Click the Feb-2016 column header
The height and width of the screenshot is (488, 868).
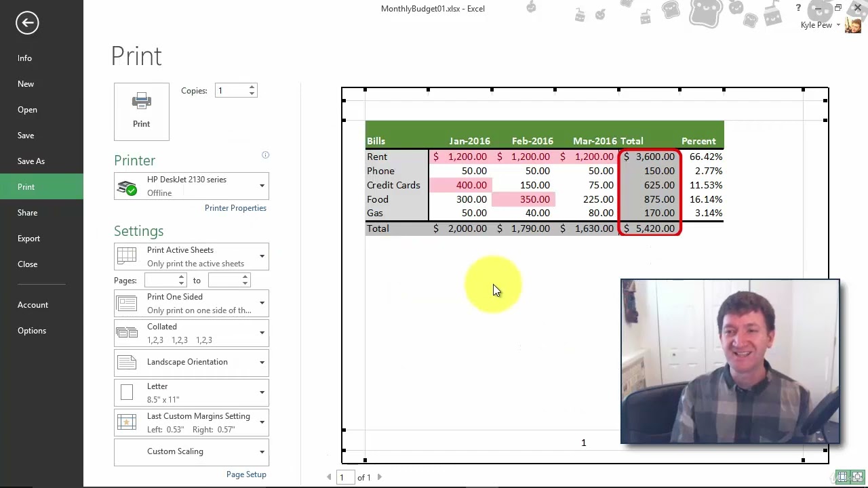[x=532, y=141]
